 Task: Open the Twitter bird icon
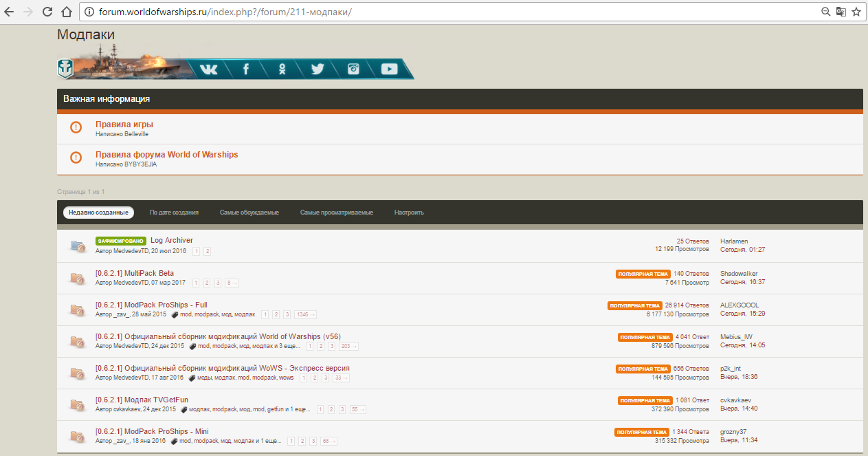pyautogui.click(x=317, y=69)
